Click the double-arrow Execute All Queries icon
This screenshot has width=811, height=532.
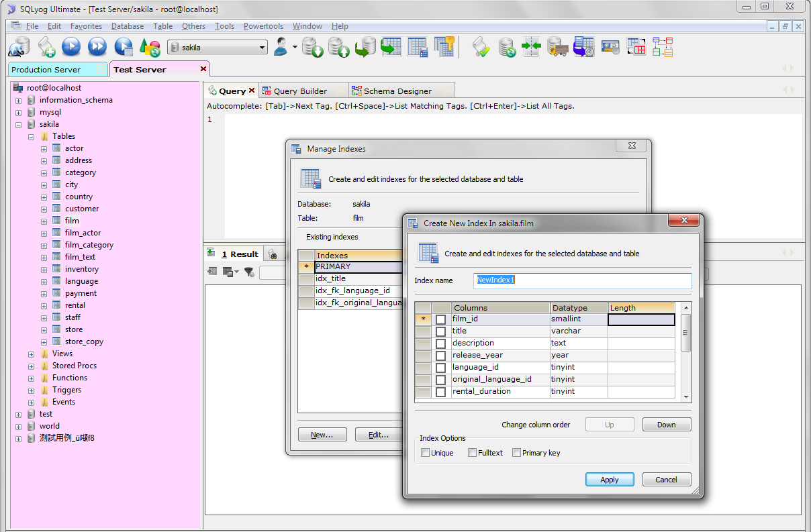(x=97, y=47)
